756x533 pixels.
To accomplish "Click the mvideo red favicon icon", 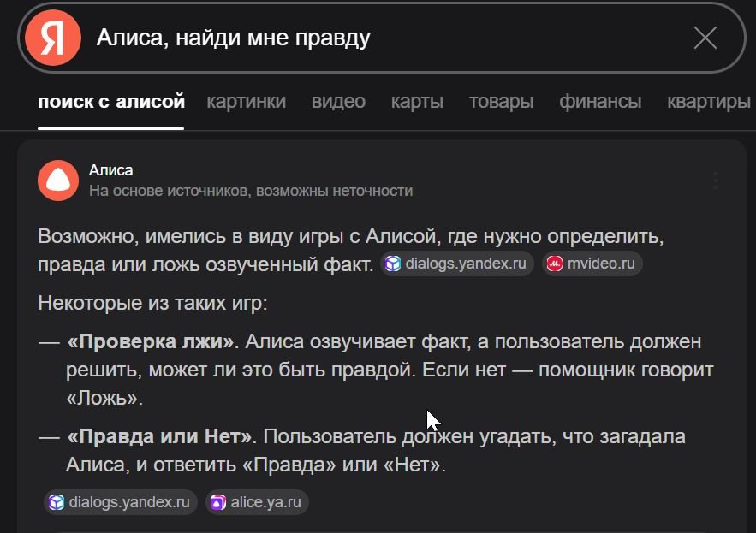I will coord(555,264).
